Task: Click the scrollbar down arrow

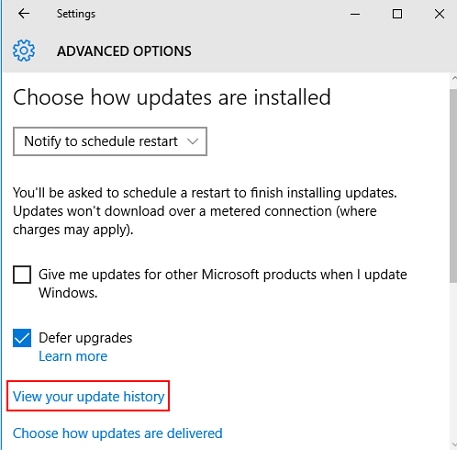Action: click(454, 444)
